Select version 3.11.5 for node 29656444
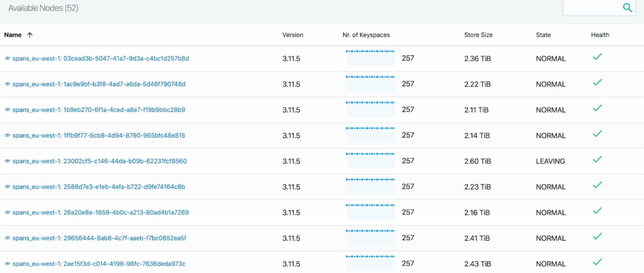The image size is (644, 273). pyautogui.click(x=291, y=238)
